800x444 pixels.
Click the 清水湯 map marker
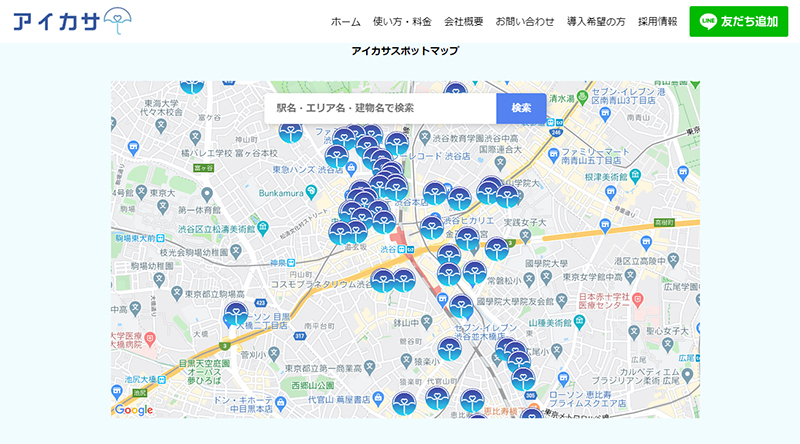pos(583,98)
